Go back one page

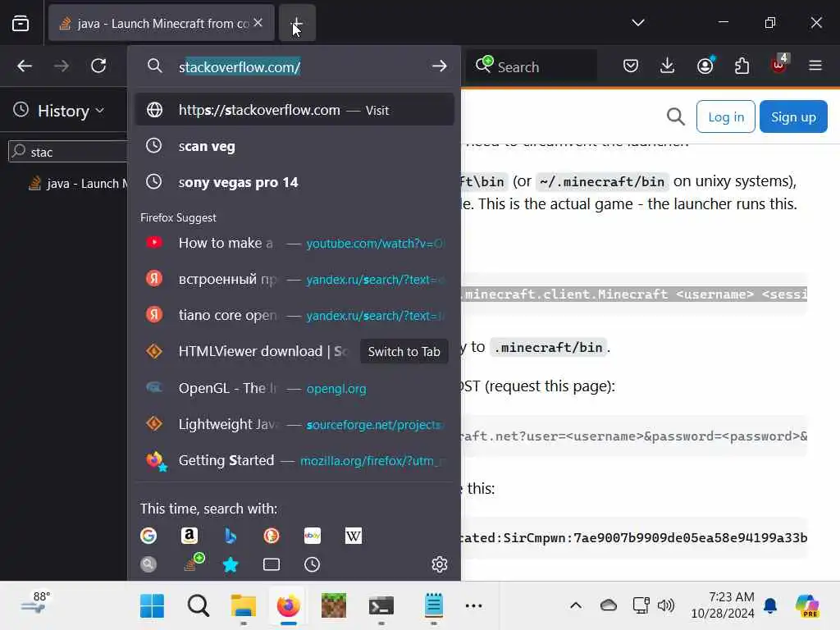25,66
